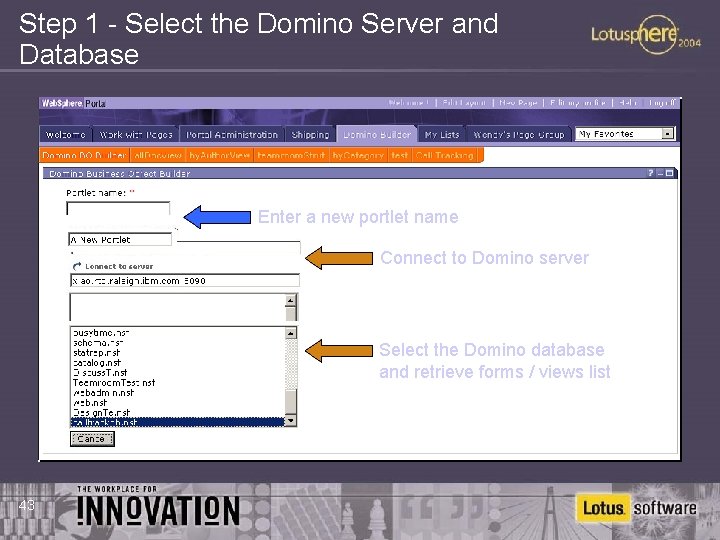Screen dimensions: 720x540
Task: Click the portlet help question mark icon
Action: click(651, 173)
